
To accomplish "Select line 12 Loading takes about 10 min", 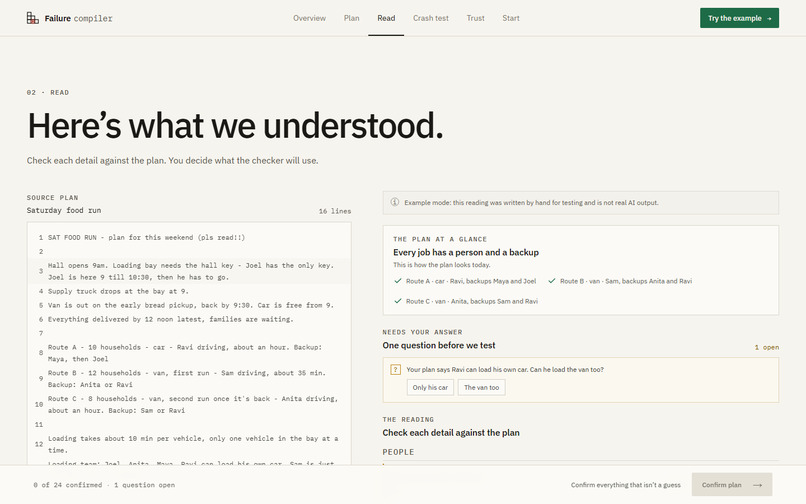I will tap(189, 444).
